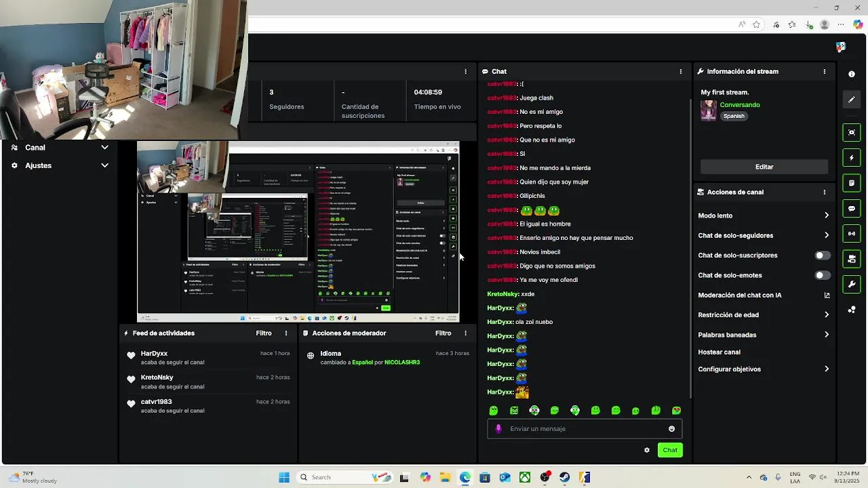Image resolution: width=868 pixels, height=488 pixels.
Task: Toggle Chat de solo-suscriptores switch
Action: [x=822, y=256]
